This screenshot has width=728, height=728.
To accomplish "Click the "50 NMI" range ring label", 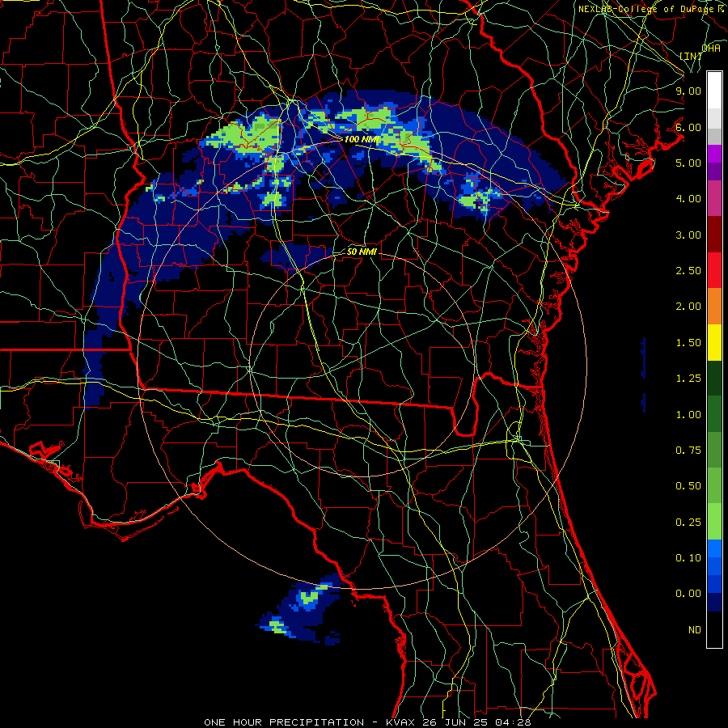I will tap(362, 252).
